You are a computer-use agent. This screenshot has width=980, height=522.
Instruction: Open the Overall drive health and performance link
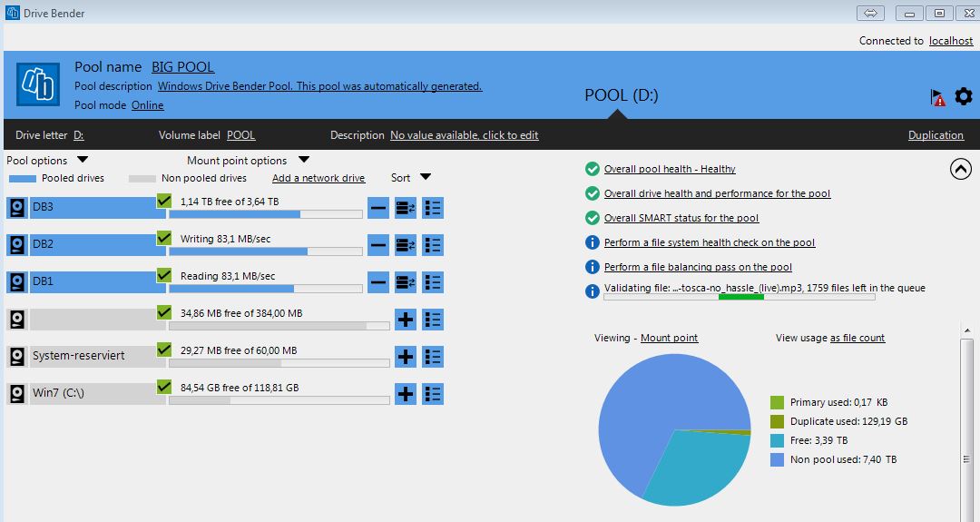pos(717,193)
